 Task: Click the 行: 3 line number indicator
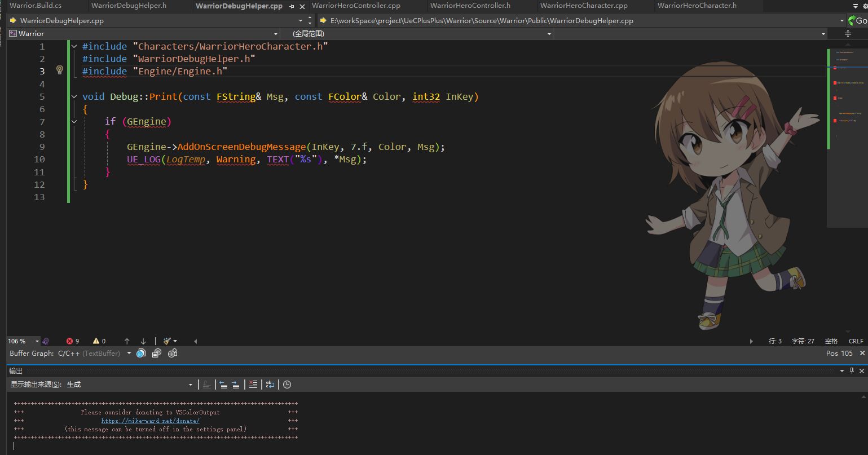775,341
